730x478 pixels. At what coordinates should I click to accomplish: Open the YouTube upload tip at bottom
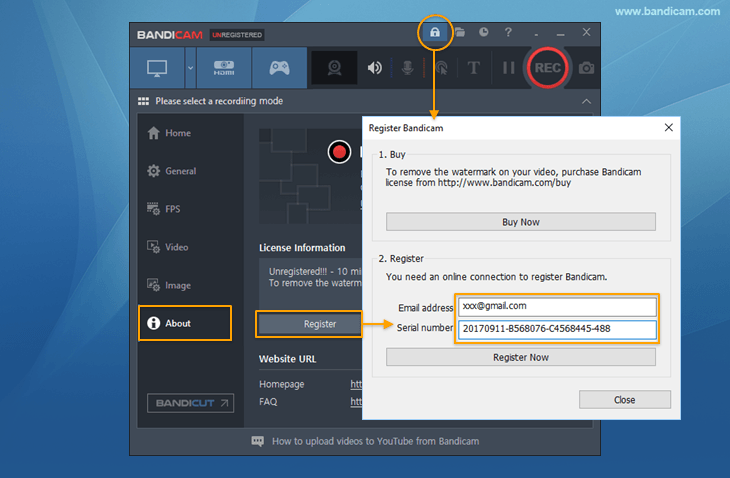375,441
